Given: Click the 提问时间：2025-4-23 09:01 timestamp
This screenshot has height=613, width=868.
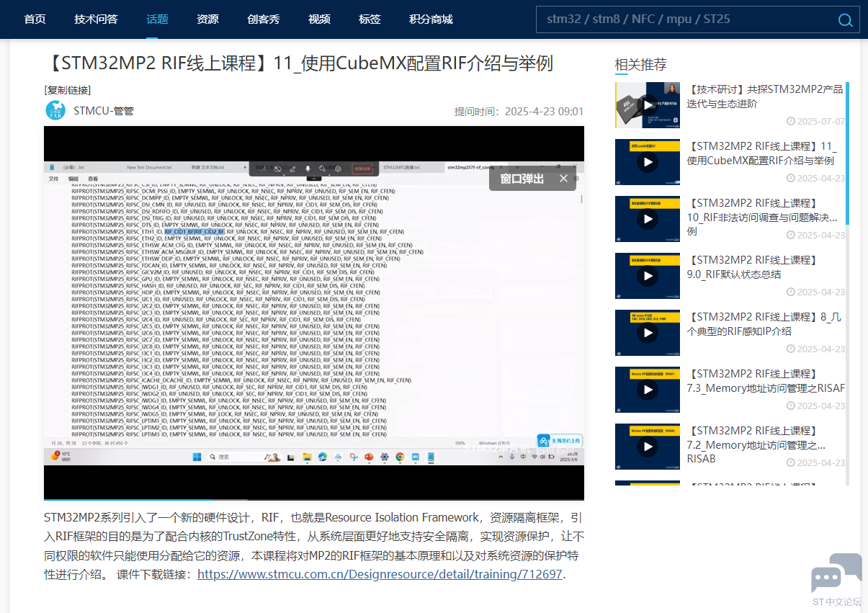Looking at the screenshot, I should click(519, 112).
